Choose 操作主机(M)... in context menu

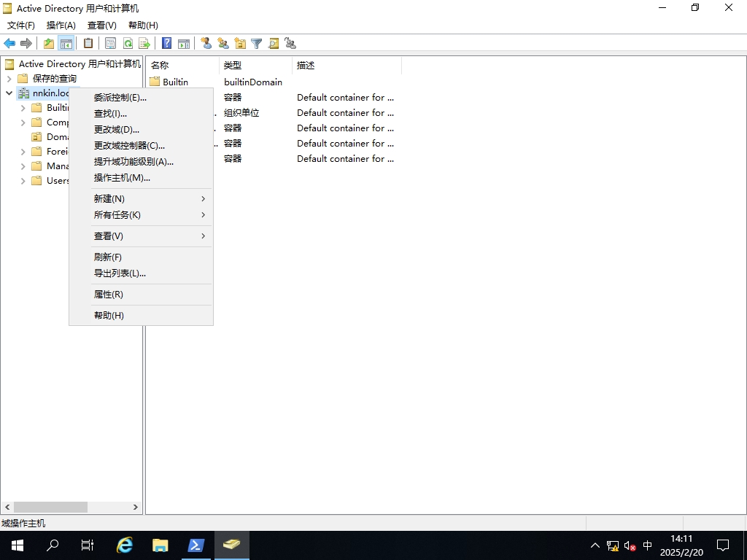pos(122,178)
